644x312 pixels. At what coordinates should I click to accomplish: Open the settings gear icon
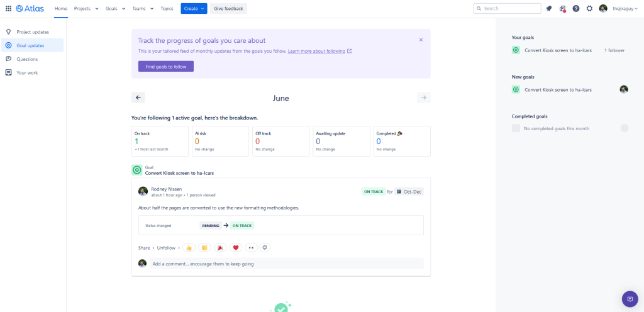click(x=589, y=9)
